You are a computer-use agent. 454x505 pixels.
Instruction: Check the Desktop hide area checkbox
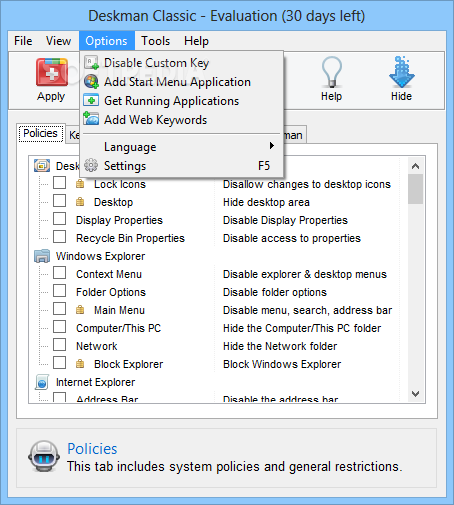pos(59,201)
